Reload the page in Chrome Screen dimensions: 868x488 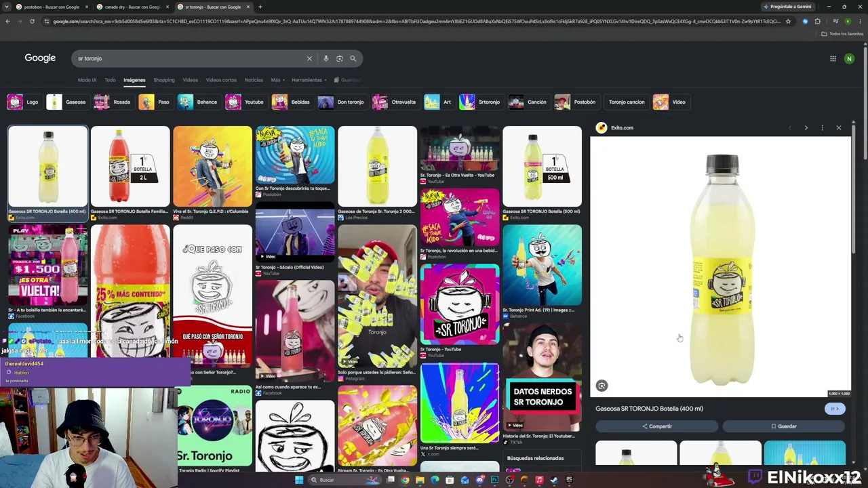32,21
